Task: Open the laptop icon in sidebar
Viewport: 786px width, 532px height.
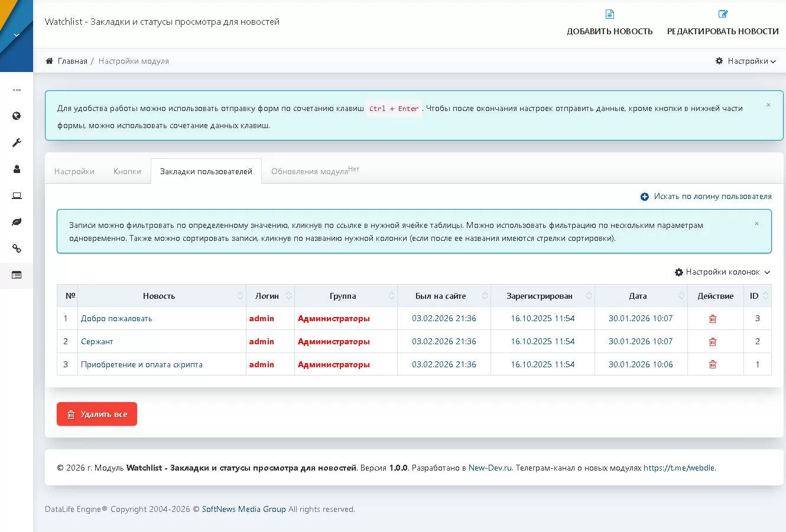Action: pos(17,196)
